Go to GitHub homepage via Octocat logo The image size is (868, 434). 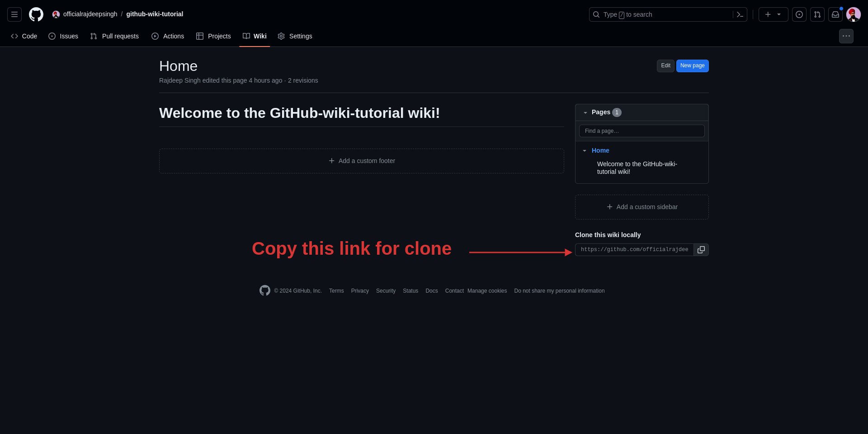[36, 14]
